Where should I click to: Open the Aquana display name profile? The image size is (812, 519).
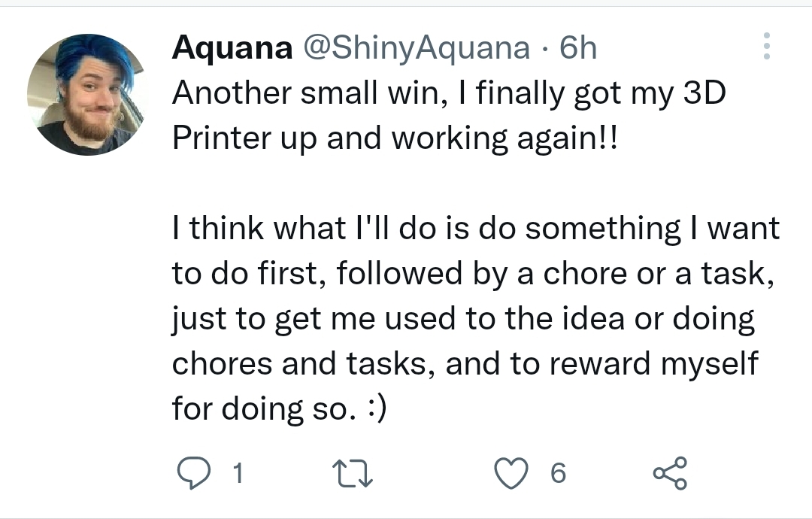click(x=232, y=48)
